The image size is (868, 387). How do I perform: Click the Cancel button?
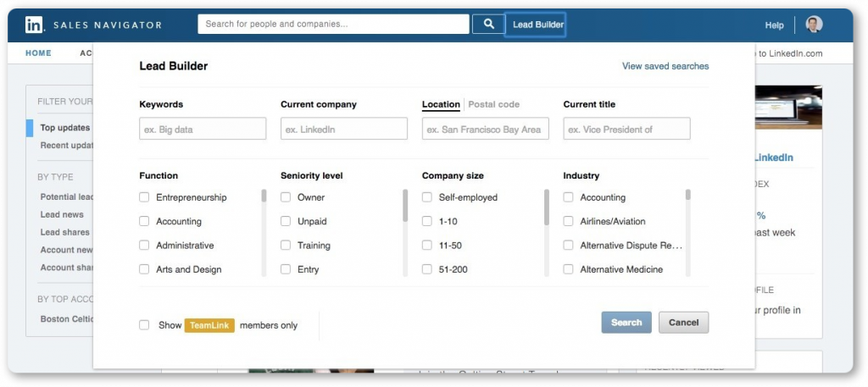coord(684,323)
